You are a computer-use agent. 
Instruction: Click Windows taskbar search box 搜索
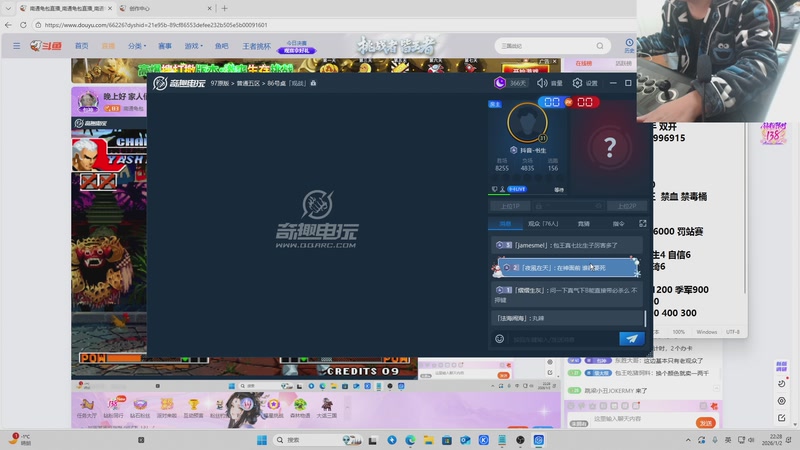click(x=316, y=440)
